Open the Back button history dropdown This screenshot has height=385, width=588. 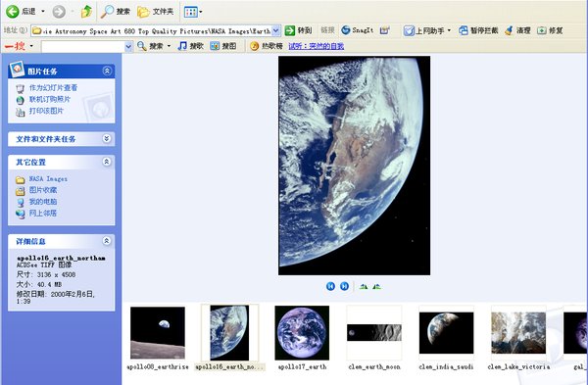43,12
